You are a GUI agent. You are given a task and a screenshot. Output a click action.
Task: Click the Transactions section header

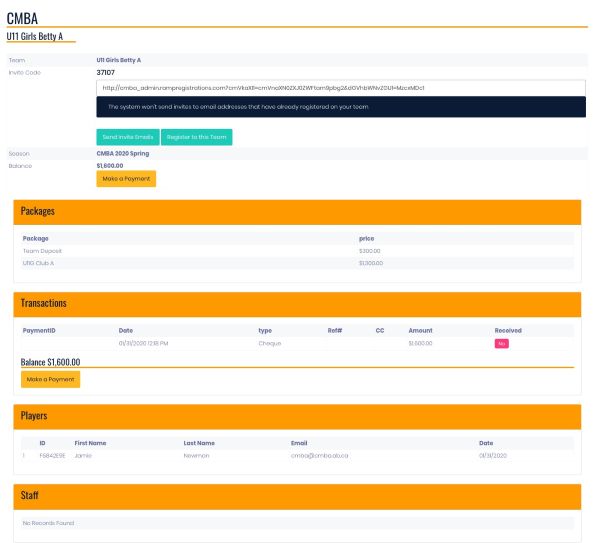click(x=297, y=305)
